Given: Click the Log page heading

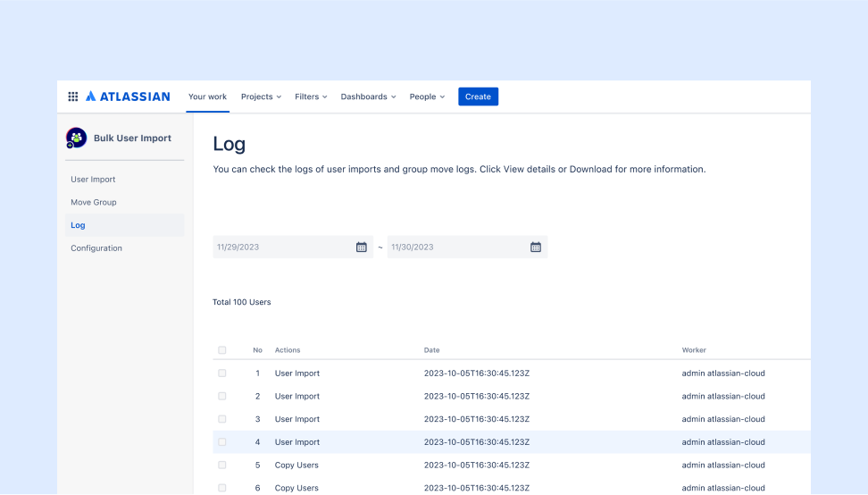Looking at the screenshot, I should pyautogui.click(x=230, y=144).
